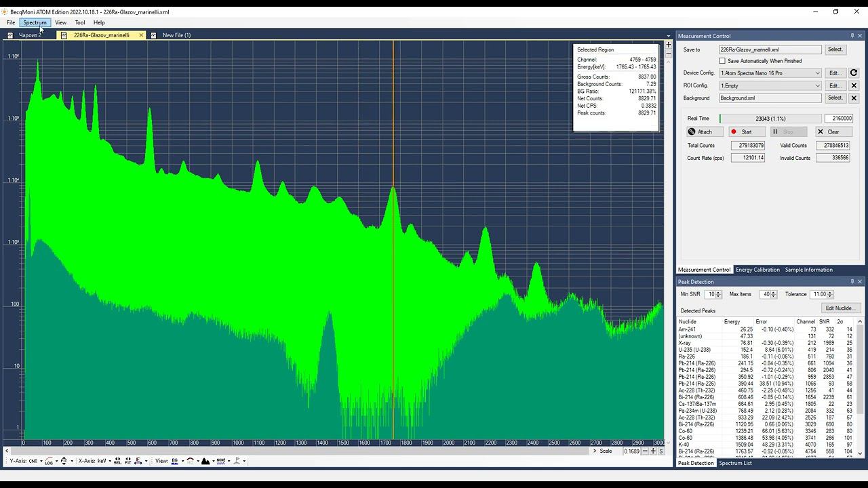
Task: Open the File menu
Action: (11, 22)
